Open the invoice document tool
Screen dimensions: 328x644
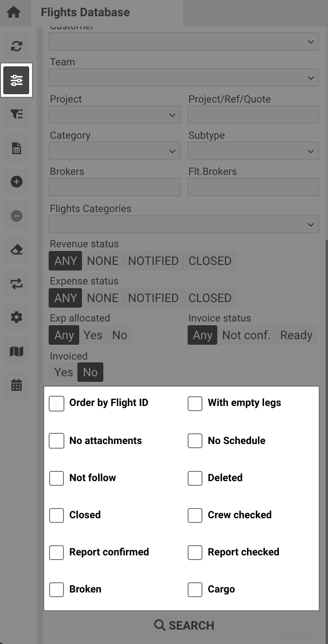coord(16,148)
